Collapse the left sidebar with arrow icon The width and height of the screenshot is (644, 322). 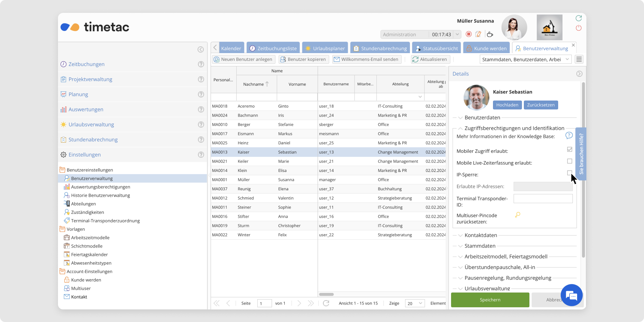click(201, 49)
